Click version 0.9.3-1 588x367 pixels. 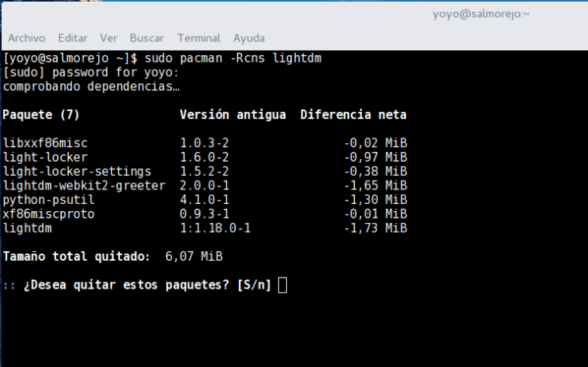tap(204, 214)
